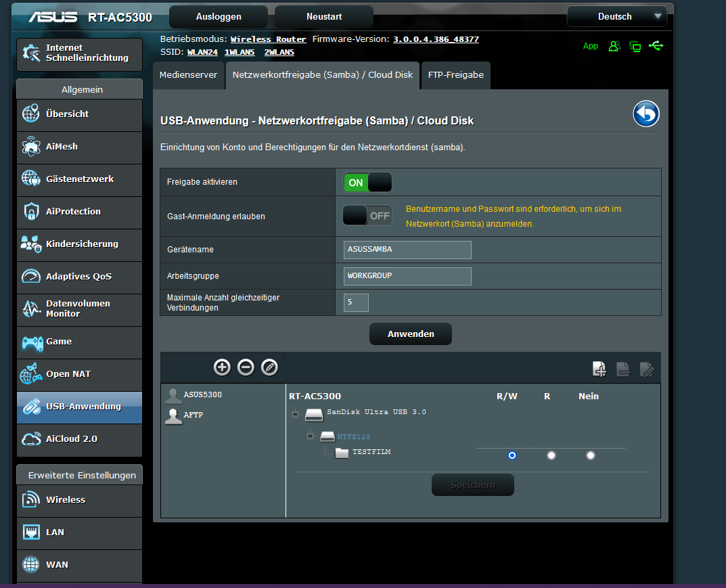Click the Anwenden button

(411, 334)
